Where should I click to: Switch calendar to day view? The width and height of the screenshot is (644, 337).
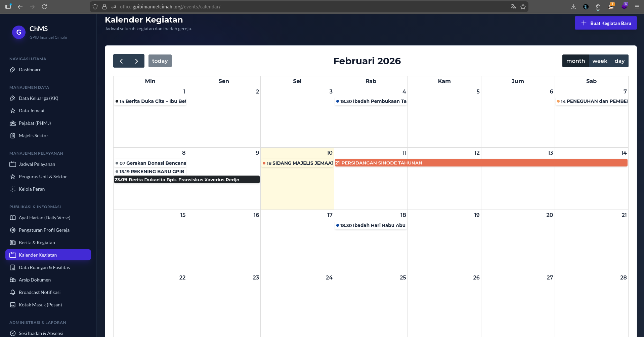point(619,61)
